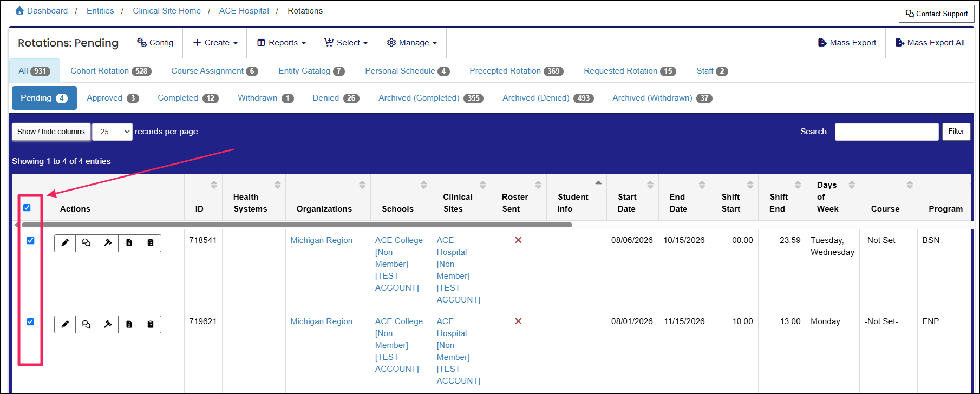Open the Completed status tab
Screen dimensions: 980x394
(188, 98)
